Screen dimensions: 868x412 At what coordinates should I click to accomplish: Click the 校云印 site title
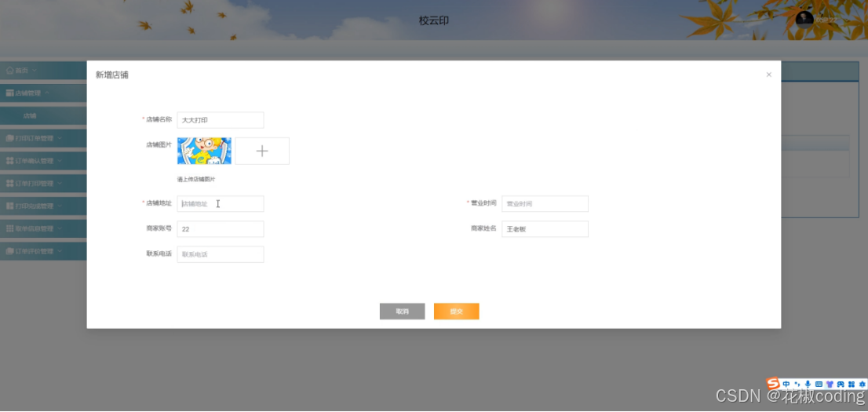(433, 20)
